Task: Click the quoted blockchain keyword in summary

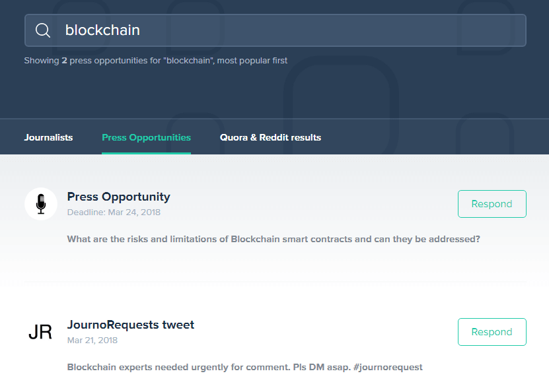Action: click(189, 61)
